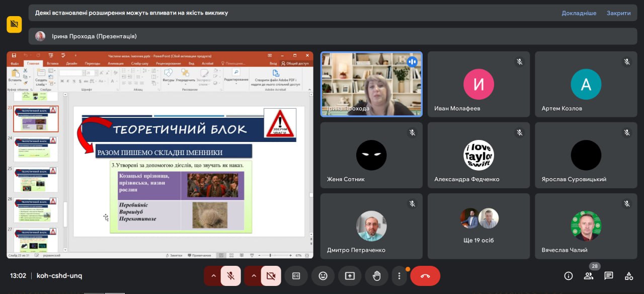Open the Файл tab in shared PowerPoint

[15, 64]
